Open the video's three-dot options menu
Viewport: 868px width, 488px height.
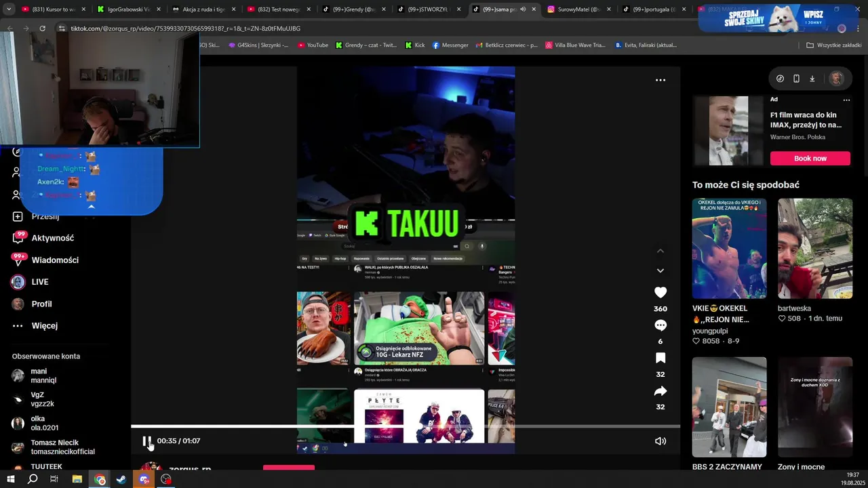[660, 80]
